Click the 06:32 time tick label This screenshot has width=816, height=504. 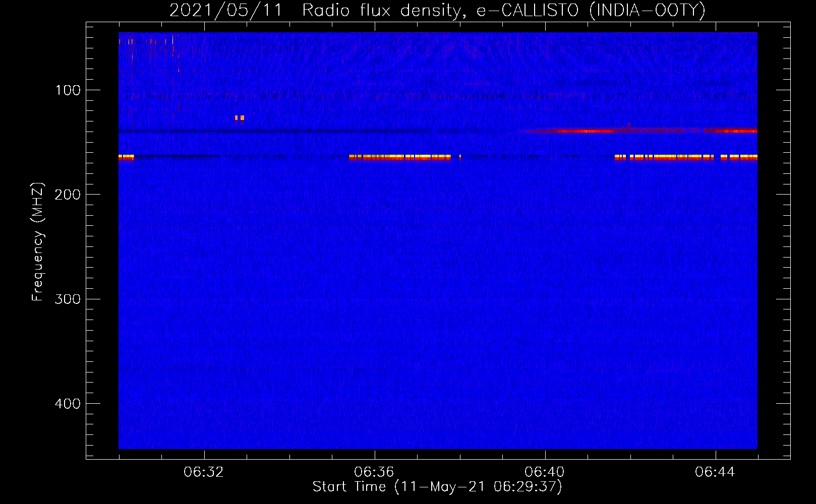[204, 472]
